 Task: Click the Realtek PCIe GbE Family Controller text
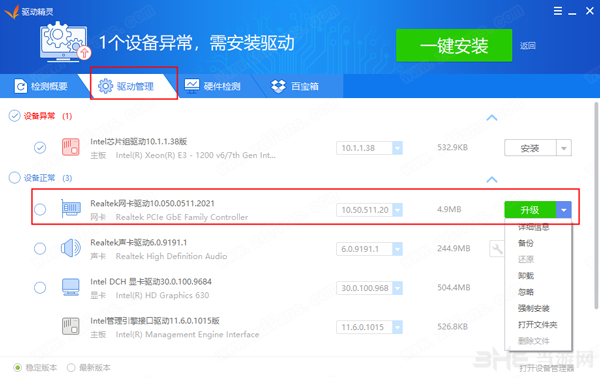tap(182, 217)
